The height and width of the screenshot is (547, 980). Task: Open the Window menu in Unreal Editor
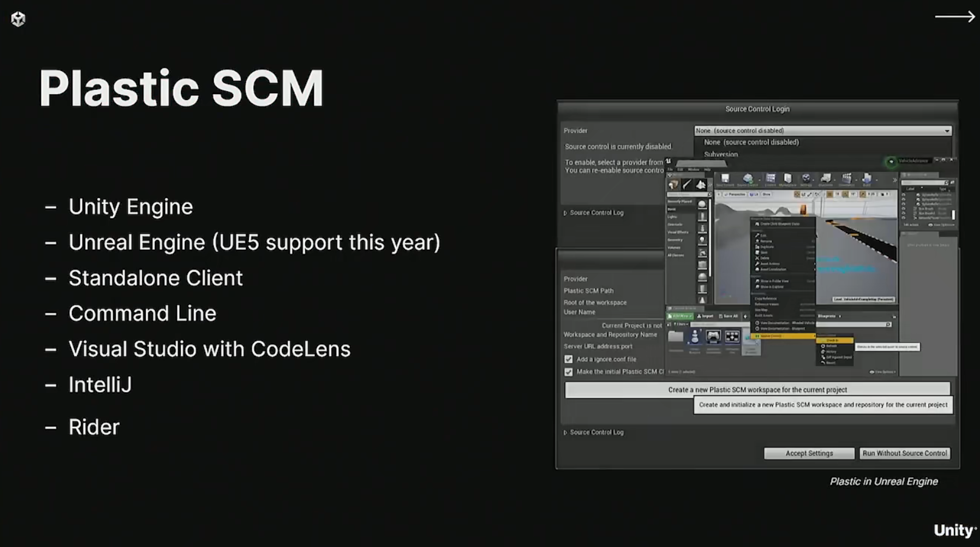click(693, 169)
